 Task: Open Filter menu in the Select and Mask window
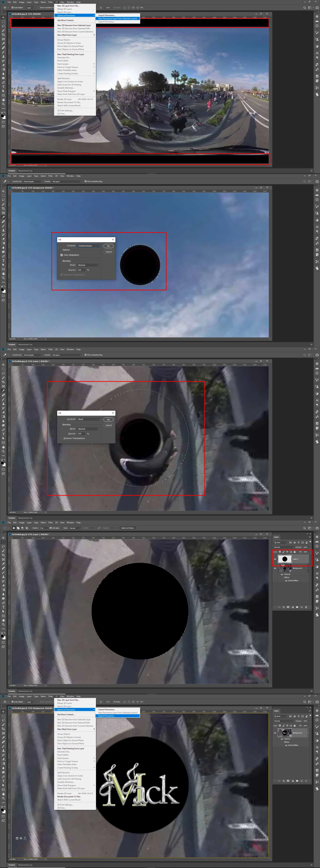tap(51, 523)
